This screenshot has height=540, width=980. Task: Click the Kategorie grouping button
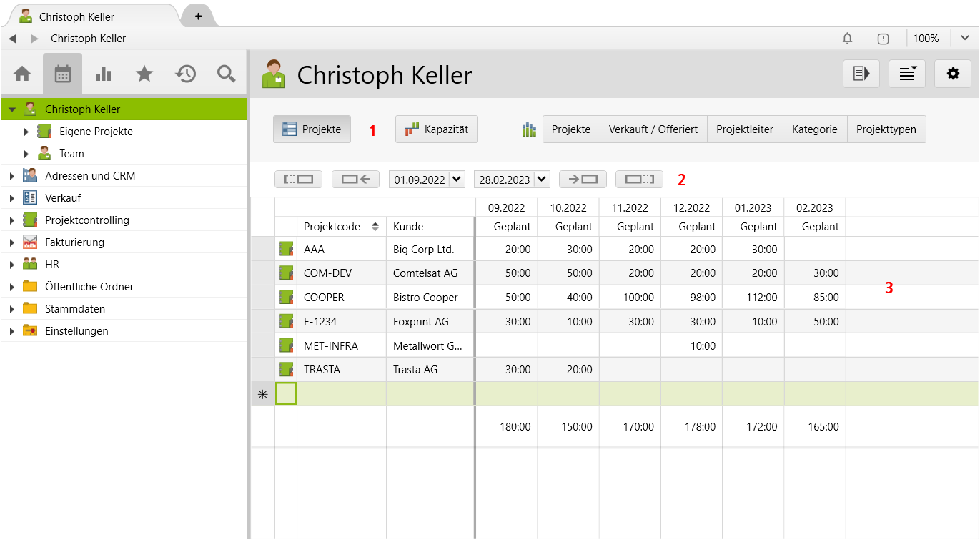[x=814, y=129]
